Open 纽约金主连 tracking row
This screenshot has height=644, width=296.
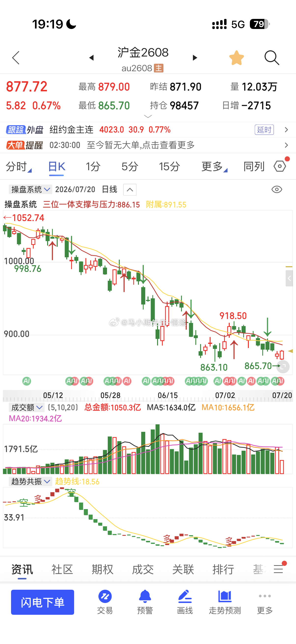pyautogui.click(x=148, y=130)
